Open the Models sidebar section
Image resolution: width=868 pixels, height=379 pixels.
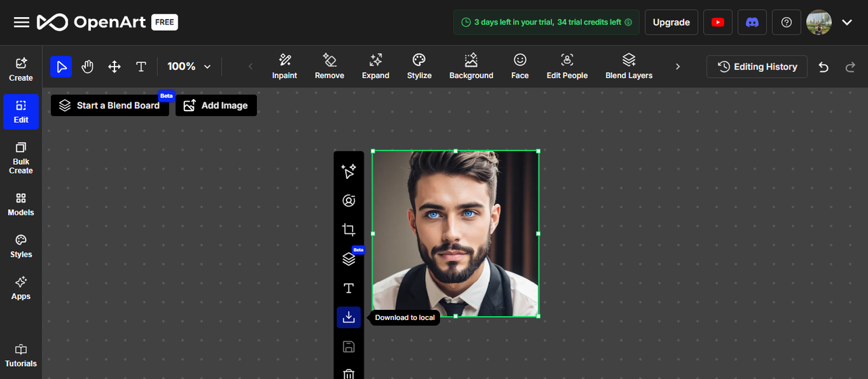coord(21,204)
